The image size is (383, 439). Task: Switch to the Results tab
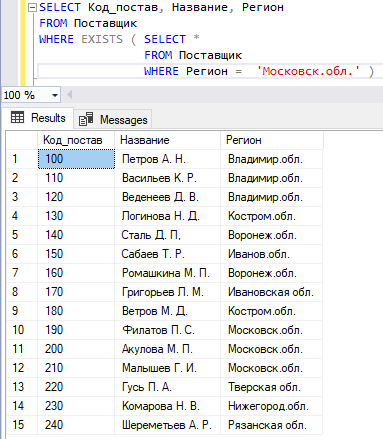coord(39,118)
